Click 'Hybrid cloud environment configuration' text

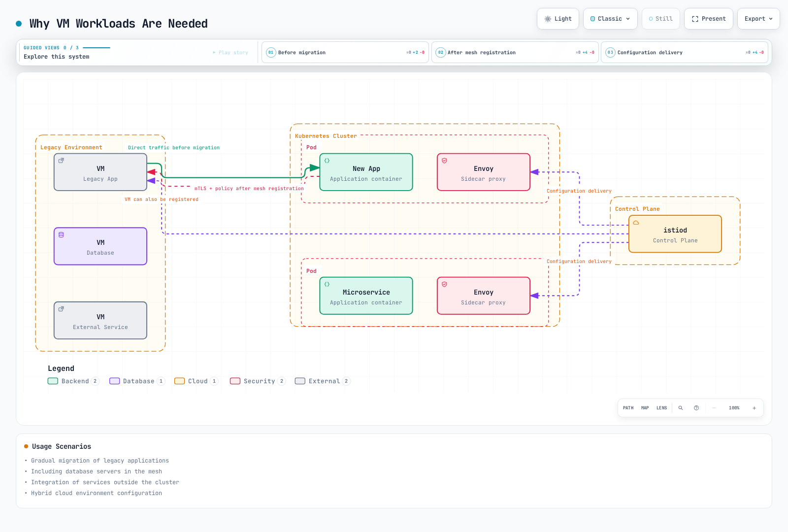click(97, 493)
